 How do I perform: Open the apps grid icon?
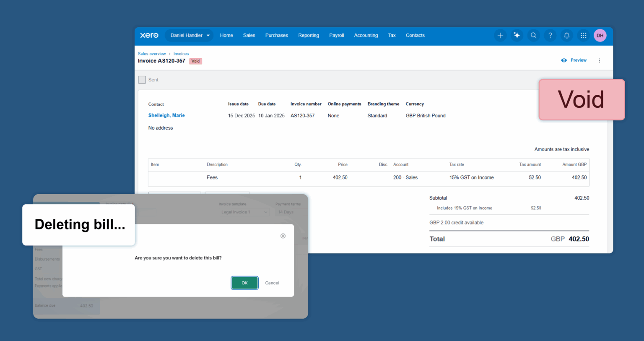pos(583,36)
